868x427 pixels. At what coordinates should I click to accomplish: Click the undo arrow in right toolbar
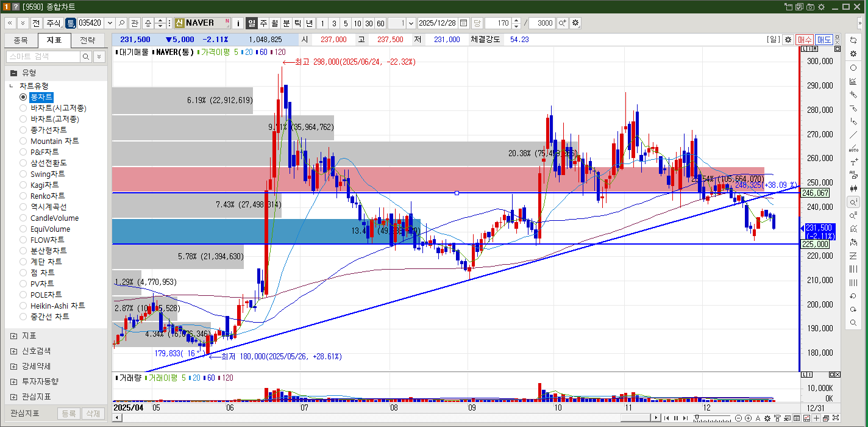point(853,296)
